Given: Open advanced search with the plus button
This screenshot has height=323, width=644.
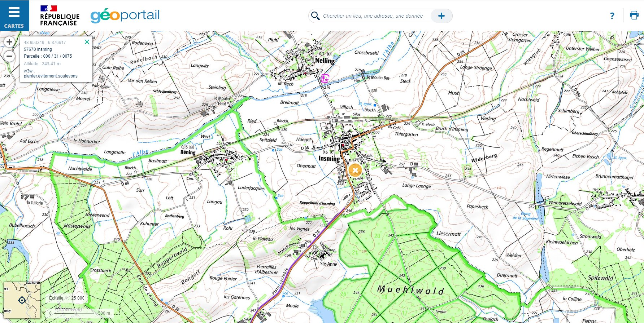Looking at the screenshot, I should tap(441, 16).
